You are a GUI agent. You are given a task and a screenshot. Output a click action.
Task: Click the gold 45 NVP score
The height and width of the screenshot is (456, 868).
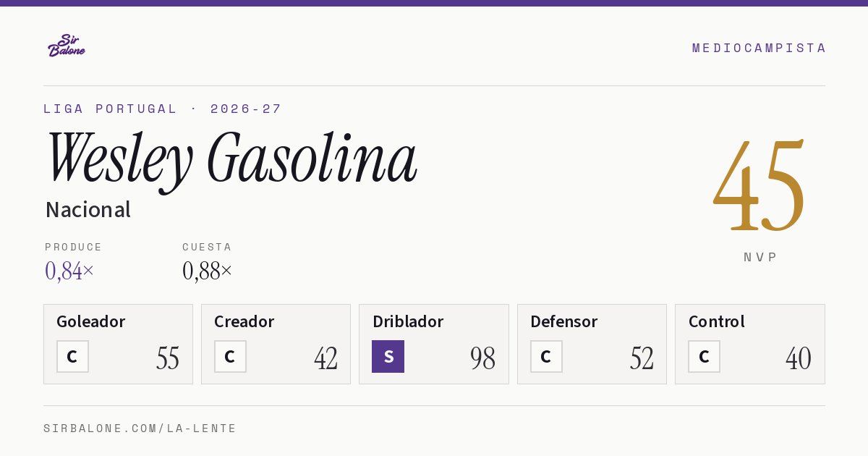click(759, 187)
